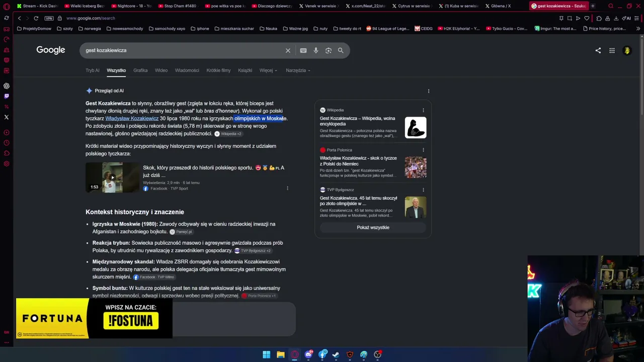Screen dimensions: 644x362
Task: Open the ProjektyDomow bookmarks folder
Action: tap(34, 29)
